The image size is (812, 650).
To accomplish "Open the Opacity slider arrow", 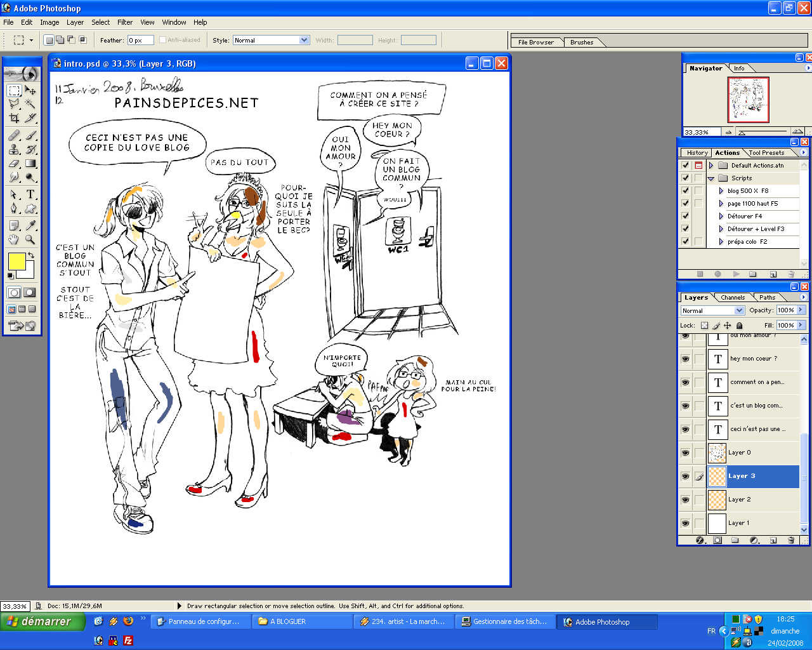I will [x=801, y=310].
